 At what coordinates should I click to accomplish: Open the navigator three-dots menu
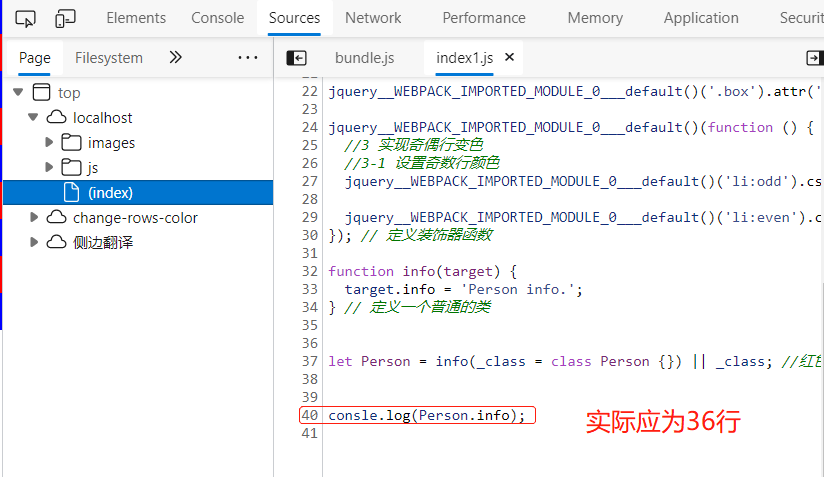(x=248, y=57)
